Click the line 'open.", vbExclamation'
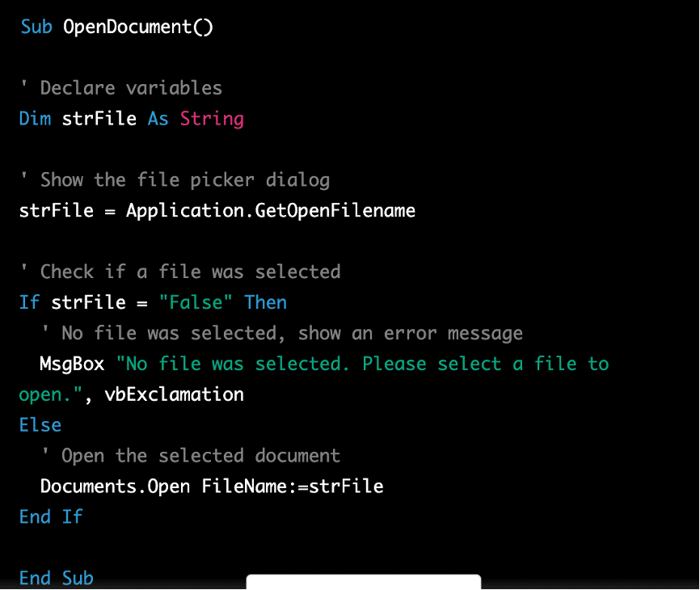The image size is (700, 590). [131, 395]
